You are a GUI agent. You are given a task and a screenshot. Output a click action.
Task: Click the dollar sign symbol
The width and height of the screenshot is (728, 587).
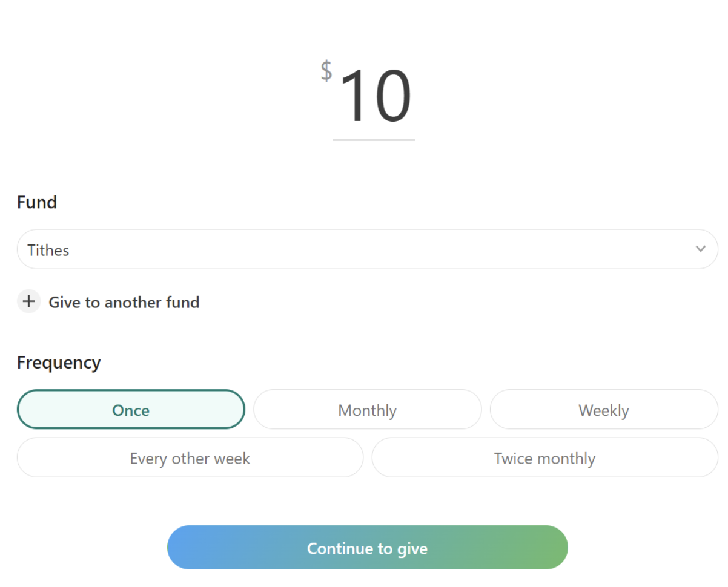tap(326, 71)
